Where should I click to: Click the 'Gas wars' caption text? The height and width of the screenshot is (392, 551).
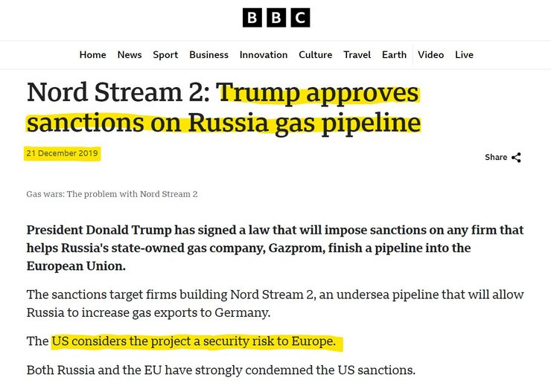click(112, 194)
